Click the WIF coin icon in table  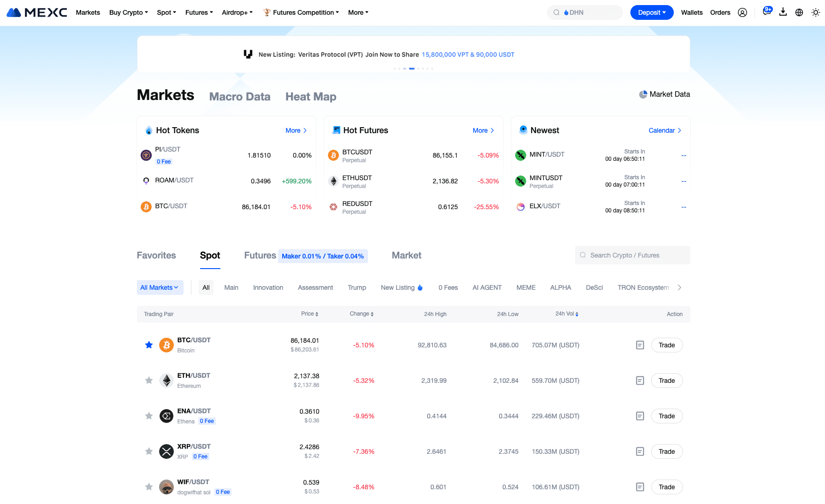pyautogui.click(x=166, y=487)
